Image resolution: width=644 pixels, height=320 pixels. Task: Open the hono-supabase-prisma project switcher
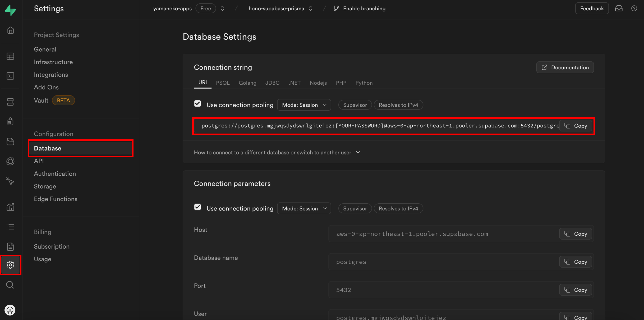280,8
